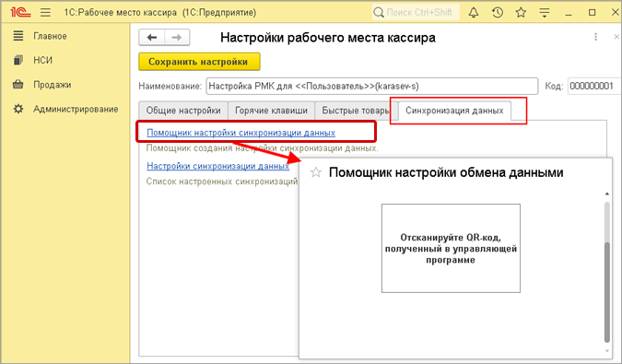
Task: Open favorites star in title bar
Action: [x=521, y=12]
